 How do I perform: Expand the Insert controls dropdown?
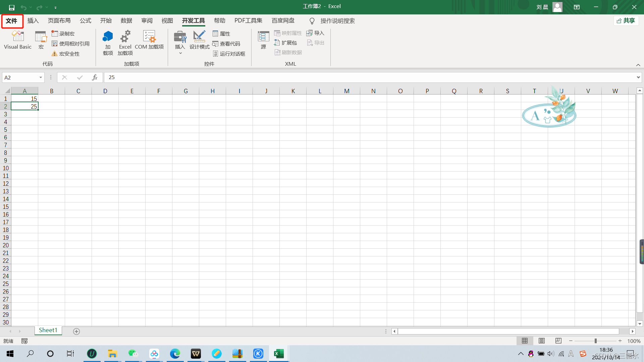[x=180, y=53]
